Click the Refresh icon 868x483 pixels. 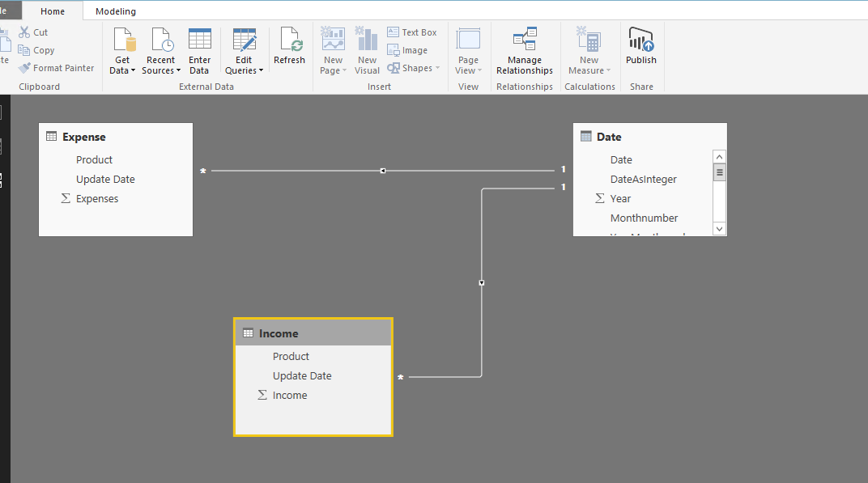coord(290,40)
